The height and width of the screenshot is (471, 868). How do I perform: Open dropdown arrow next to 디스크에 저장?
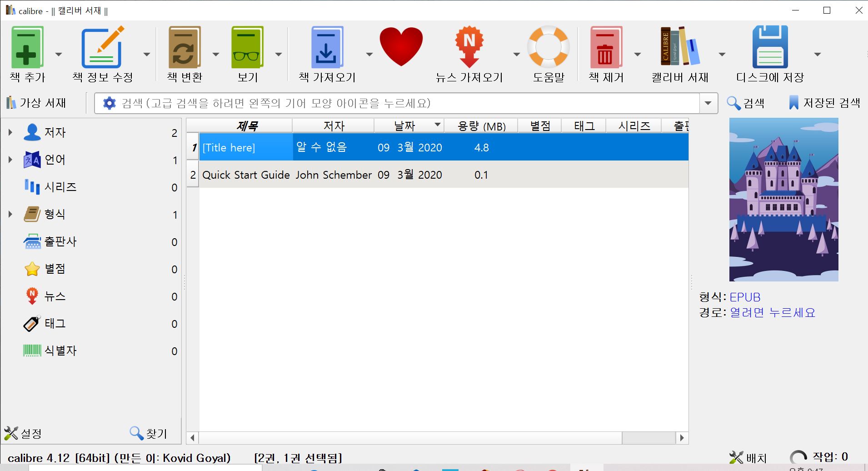tap(817, 54)
